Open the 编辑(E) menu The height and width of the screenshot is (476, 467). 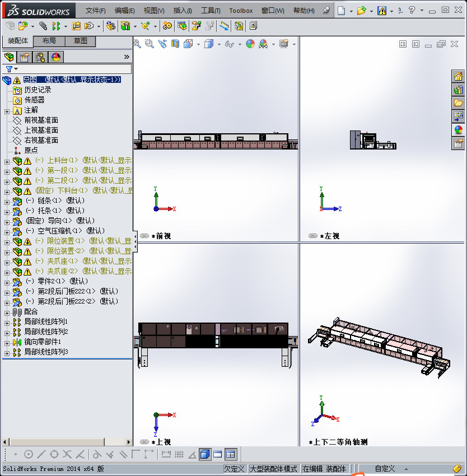click(124, 11)
